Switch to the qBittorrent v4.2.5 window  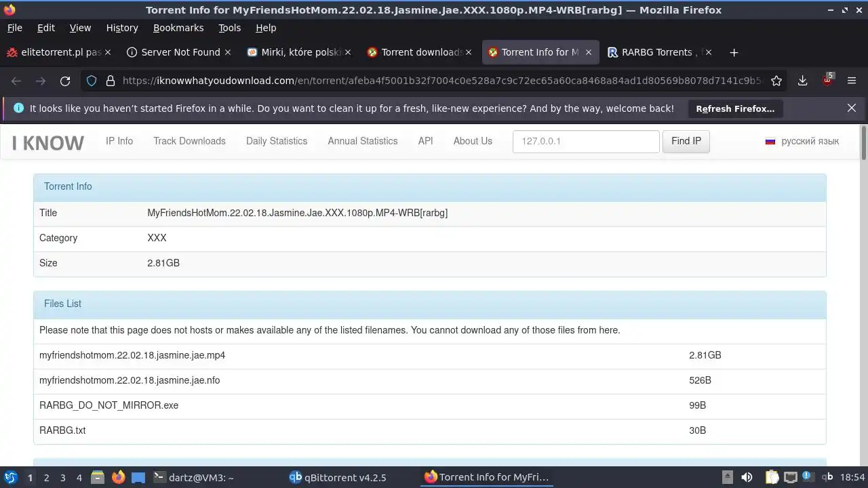[x=338, y=477]
